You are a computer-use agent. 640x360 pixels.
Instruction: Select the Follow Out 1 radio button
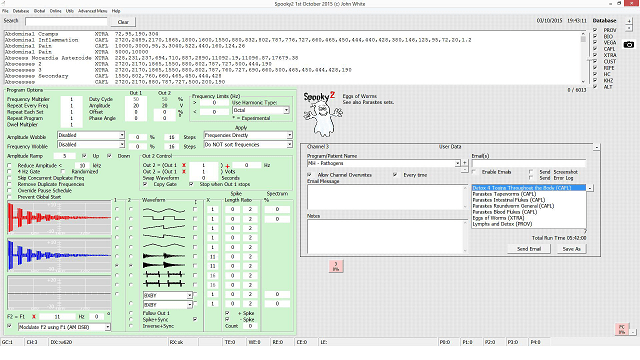(x=131, y=313)
